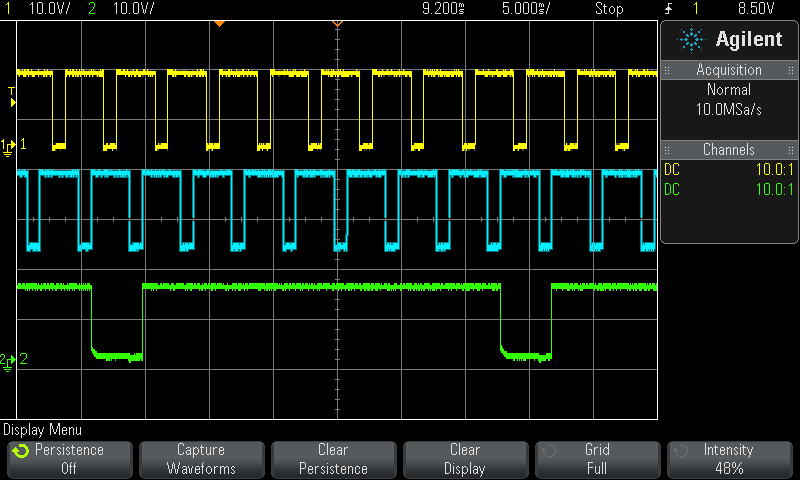Select the Display Menu title label
The width and height of the screenshot is (800, 480).
[x=42, y=429]
